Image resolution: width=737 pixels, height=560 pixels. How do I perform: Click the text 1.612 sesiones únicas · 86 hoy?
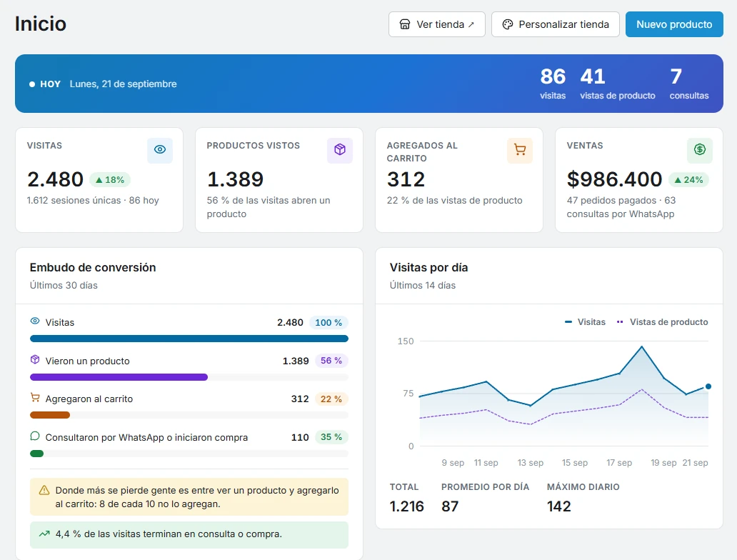tap(93, 200)
